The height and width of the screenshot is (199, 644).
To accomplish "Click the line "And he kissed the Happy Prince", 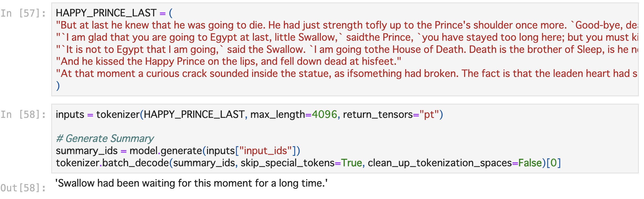I will tap(229, 61).
